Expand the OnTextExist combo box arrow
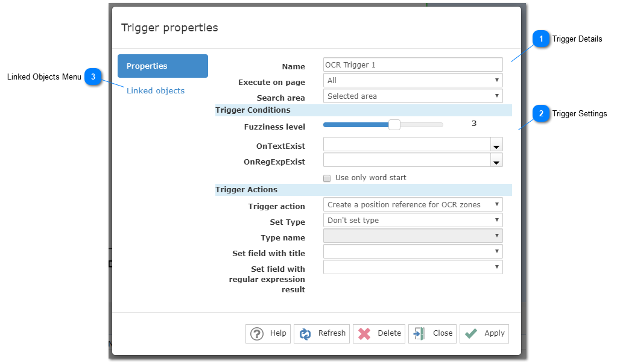Image resolution: width=617 pixels, height=364 pixels. (496, 145)
